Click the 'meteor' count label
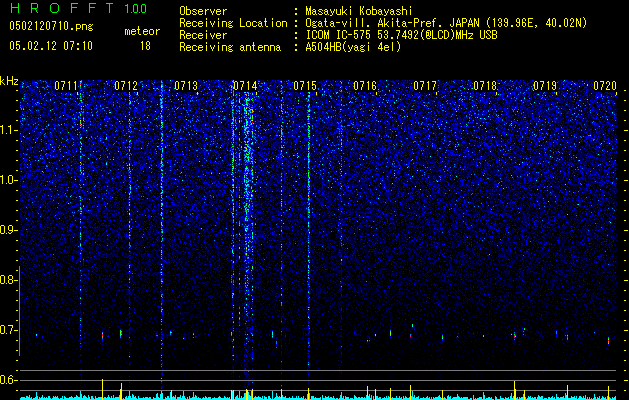This screenshot has height=400, width=629. (142, 31)
